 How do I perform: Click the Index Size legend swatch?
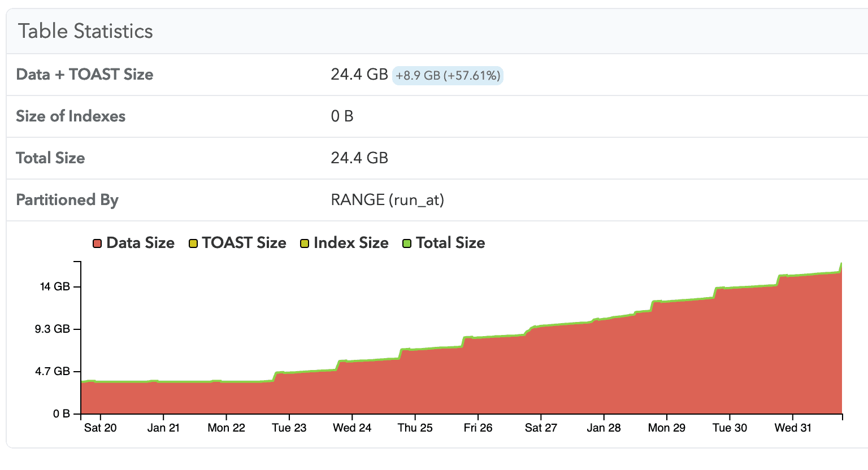point(305,243)
